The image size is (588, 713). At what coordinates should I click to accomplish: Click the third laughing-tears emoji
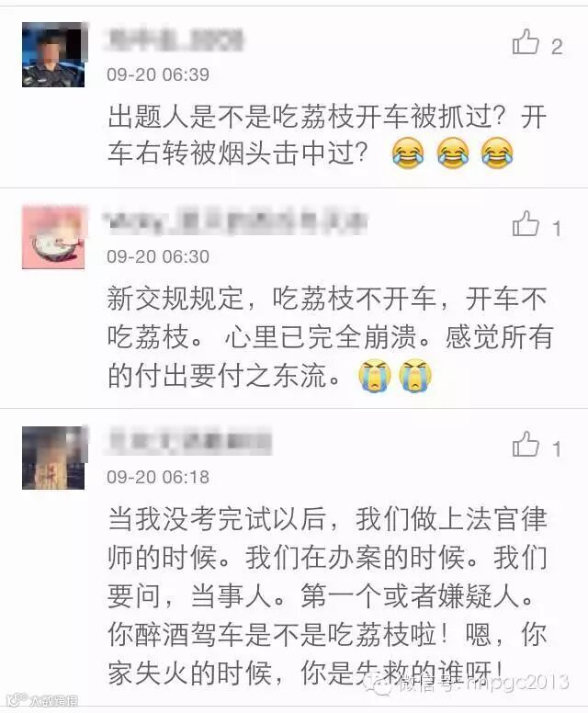click(x=497, y=153)
